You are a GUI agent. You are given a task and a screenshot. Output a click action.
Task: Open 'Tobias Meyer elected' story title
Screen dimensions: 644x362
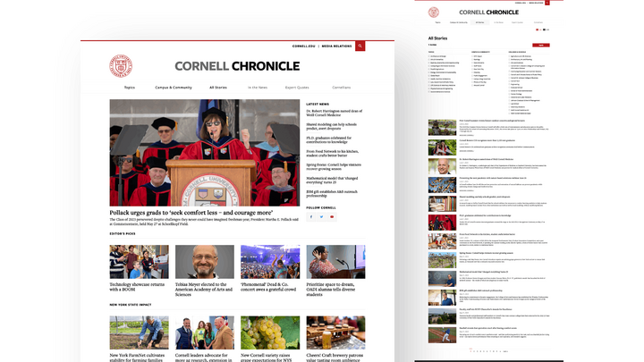[204, 290]
